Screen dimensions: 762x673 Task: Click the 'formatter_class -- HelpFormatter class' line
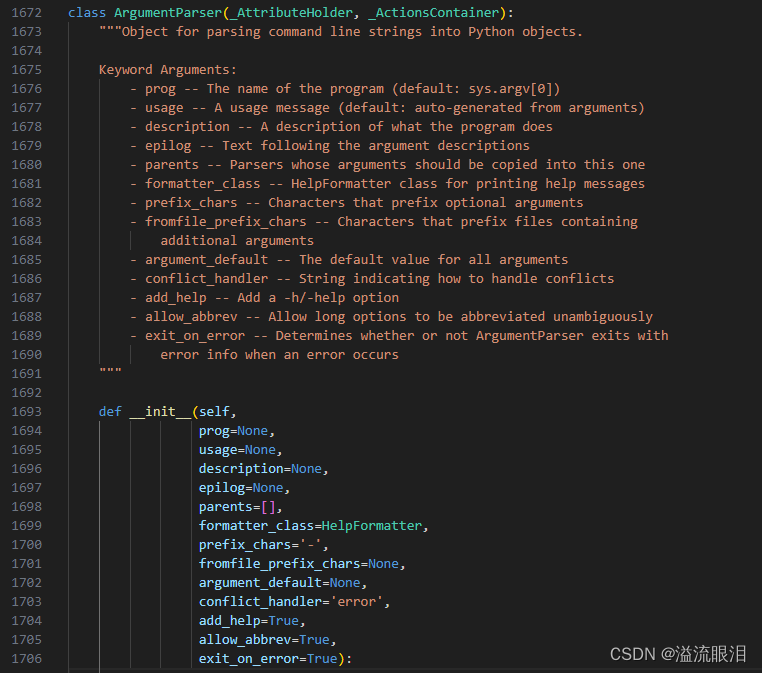[x=387, y=183]
